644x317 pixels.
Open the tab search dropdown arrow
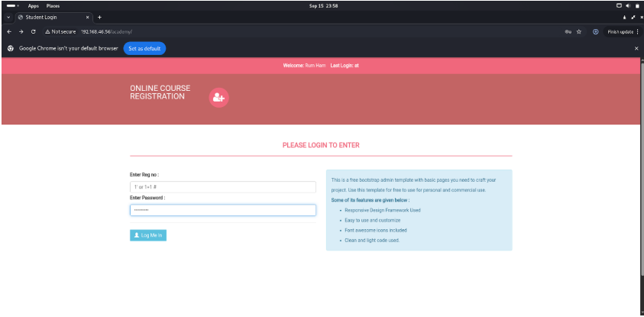coord(8,18)
